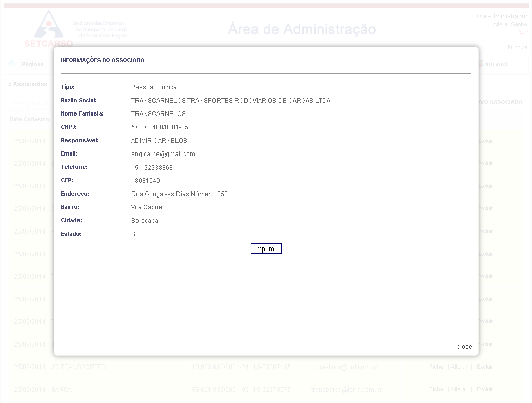The image size is (532, 403).
Task: Open Intranet menu in background page
Action: pyautogui.click(x=497, y=64)
